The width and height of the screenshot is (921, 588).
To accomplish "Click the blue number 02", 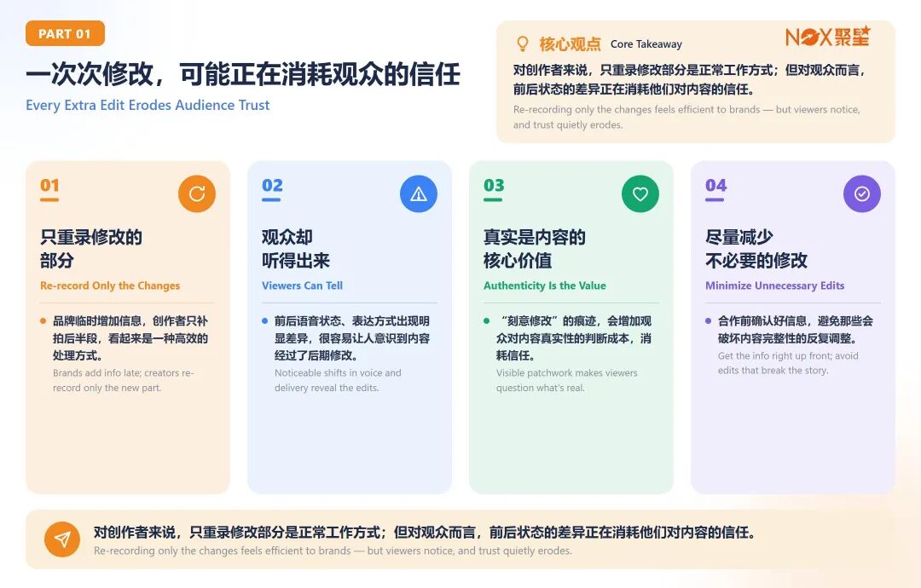I will coord(272,186).
